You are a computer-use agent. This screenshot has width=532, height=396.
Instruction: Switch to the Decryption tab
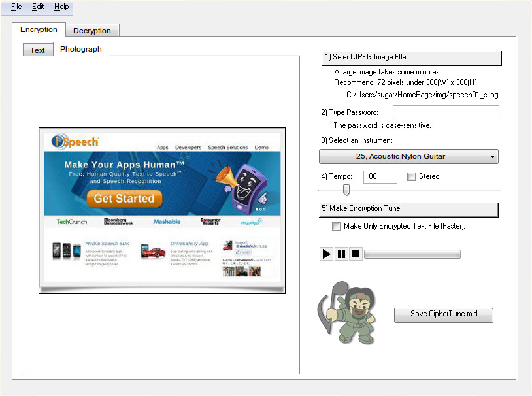92,31
